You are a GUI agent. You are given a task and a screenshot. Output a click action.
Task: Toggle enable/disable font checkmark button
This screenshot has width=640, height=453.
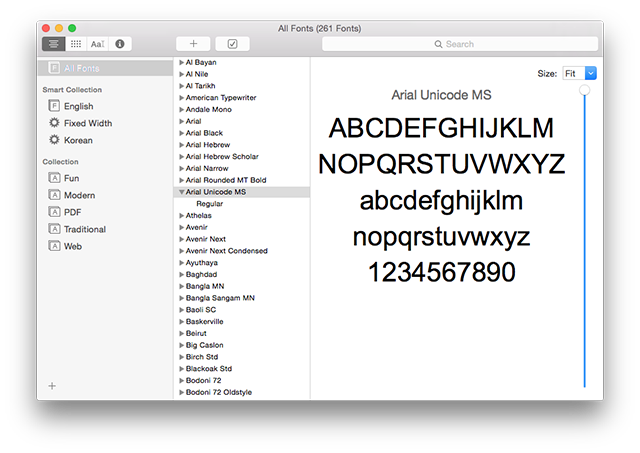point(233,44)
